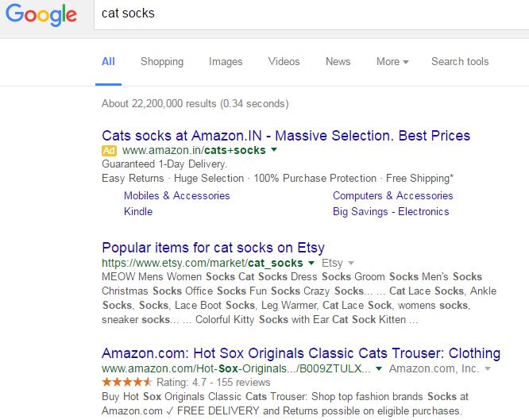
Task: Switch to the Images tab
Action: (226, 62)
